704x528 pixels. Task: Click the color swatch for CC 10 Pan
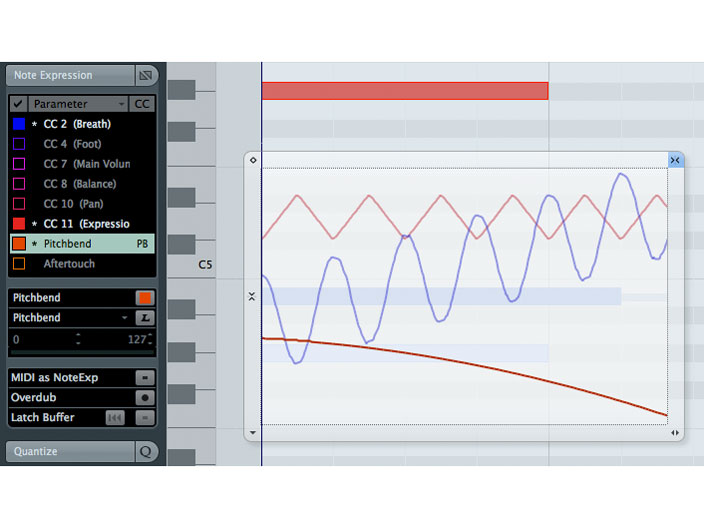tap(19, 204)
